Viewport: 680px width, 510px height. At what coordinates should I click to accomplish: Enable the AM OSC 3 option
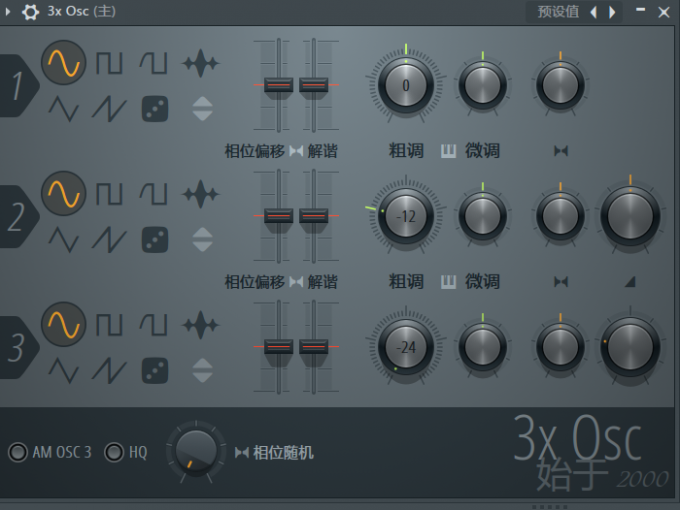tap(18, 452)
